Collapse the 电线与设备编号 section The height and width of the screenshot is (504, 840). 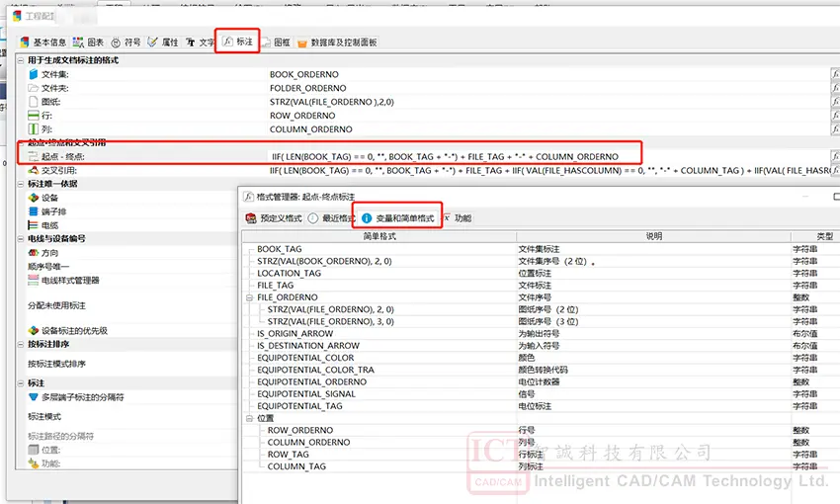[21, 238]
